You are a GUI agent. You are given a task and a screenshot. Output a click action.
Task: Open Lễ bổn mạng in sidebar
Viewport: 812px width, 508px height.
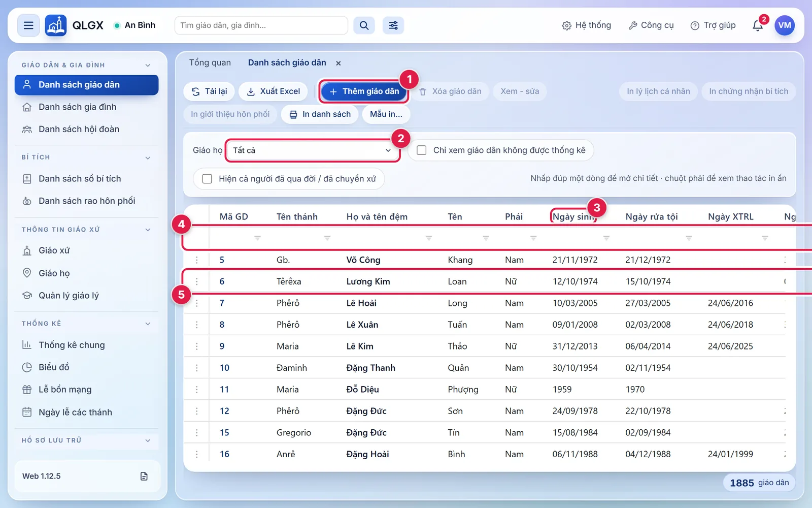[87, 390]
